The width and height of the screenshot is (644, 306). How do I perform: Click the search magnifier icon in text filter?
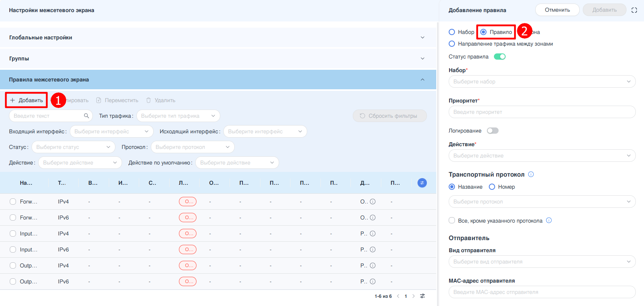pyautogui.click(x=87, y=116)
